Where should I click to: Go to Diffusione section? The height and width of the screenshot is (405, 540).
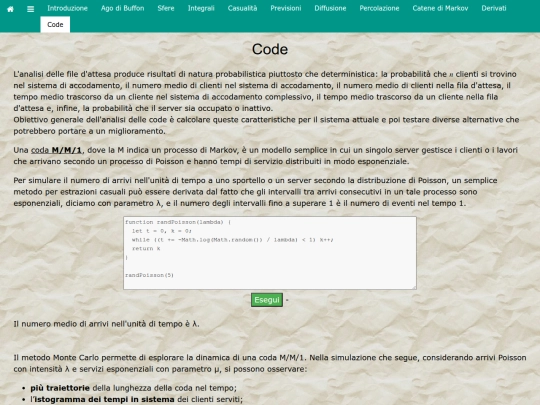click(330, 8)
